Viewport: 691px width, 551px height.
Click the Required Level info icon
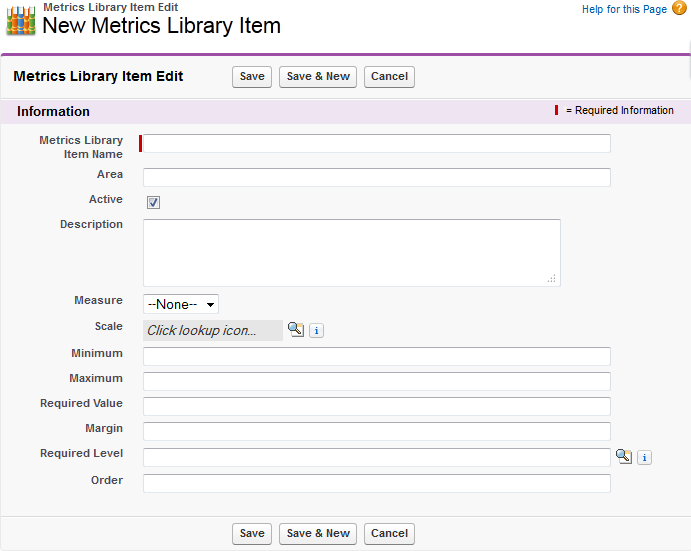(x=644, y=457)
